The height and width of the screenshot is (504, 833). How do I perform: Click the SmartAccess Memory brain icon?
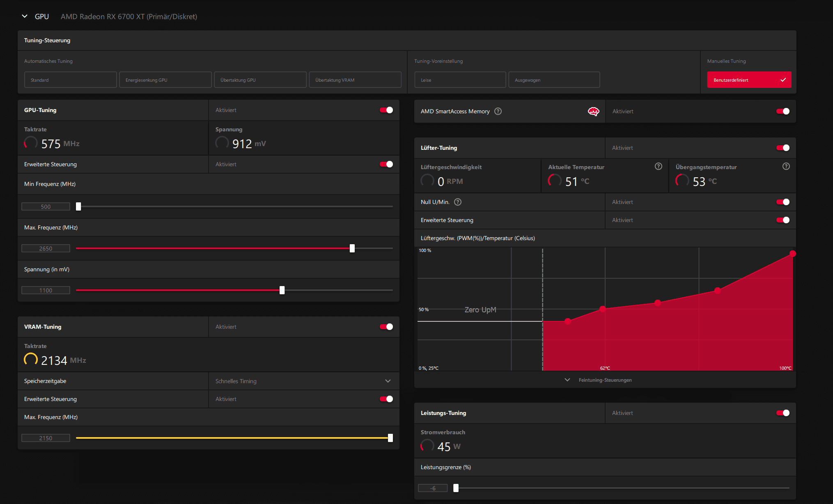[x=593, y=111]
